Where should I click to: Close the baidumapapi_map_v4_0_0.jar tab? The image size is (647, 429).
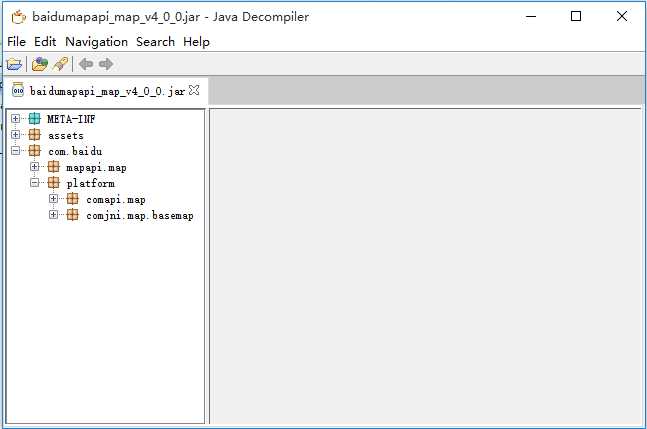(x=194, y=90)
